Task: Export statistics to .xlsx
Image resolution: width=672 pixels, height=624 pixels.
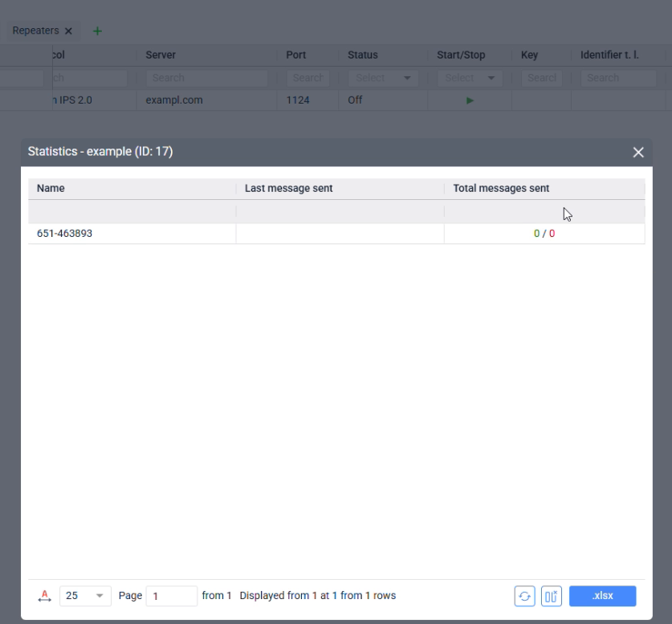Action: (x=603, y=596)
